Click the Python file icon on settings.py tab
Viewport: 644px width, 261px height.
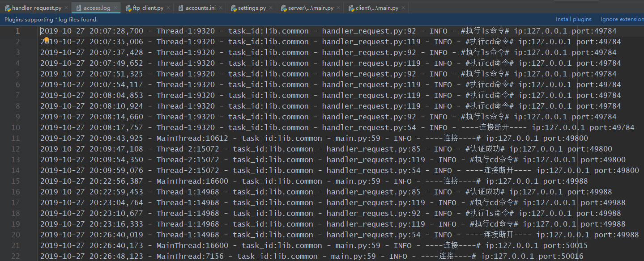coord(234,8)
